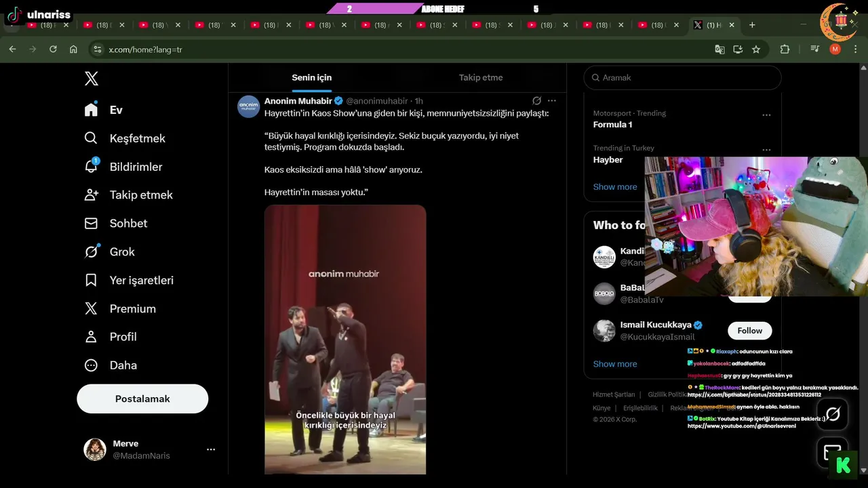Click the browser home button
This screenshot has width=868, height=488.
coord(73,49)
